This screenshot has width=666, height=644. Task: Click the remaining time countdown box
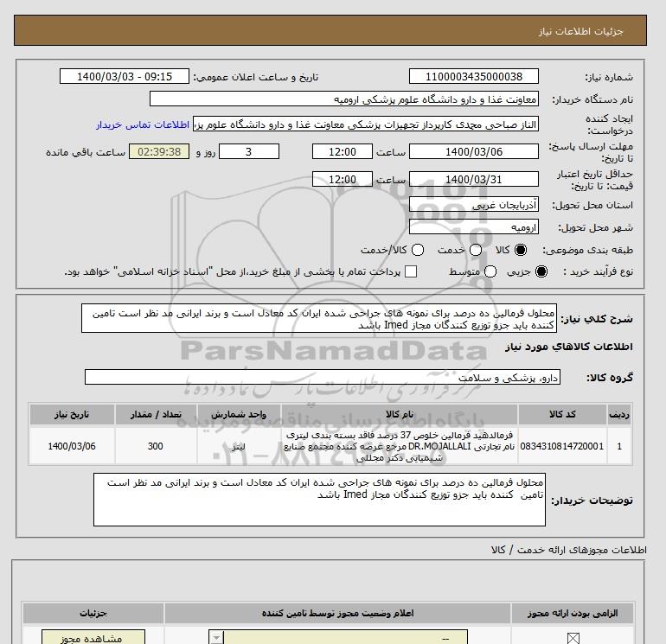[159, 152]
